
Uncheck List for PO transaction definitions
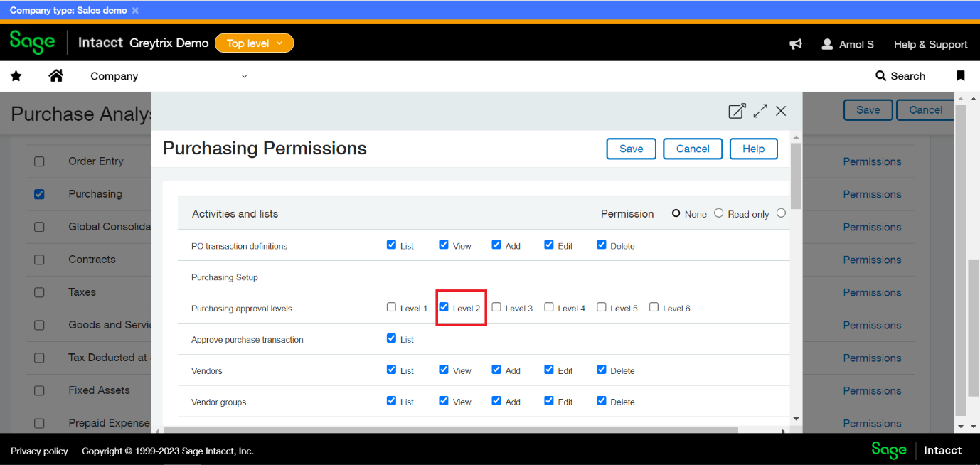[391, 245]
